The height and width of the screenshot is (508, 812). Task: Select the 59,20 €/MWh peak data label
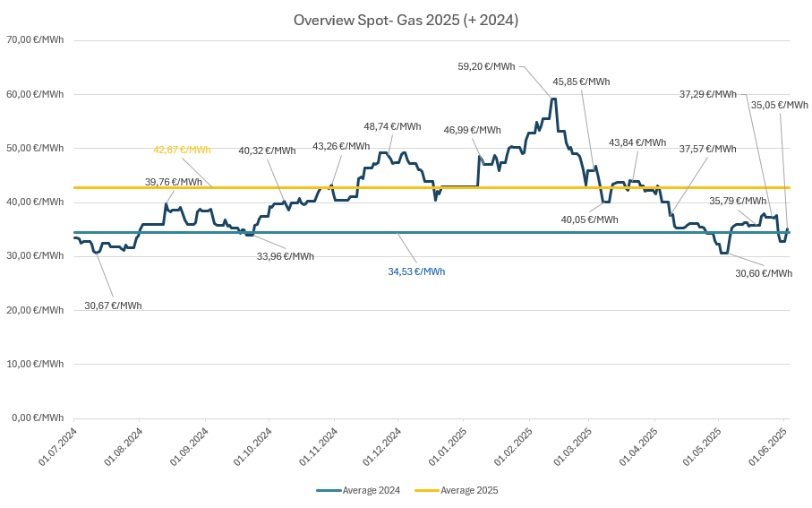click(x=486, y=66)
